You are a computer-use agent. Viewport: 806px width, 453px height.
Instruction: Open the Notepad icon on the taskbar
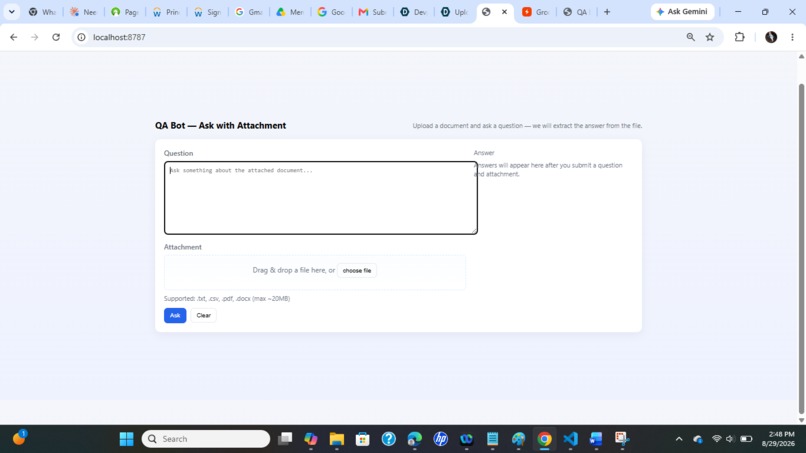point(492,439)
